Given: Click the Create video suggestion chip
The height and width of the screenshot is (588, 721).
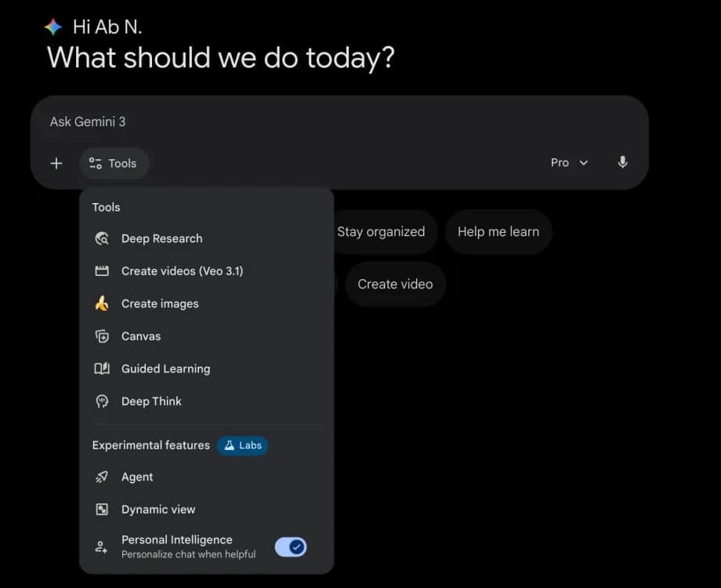Looking at the screenshot, I should click(395, 284).
